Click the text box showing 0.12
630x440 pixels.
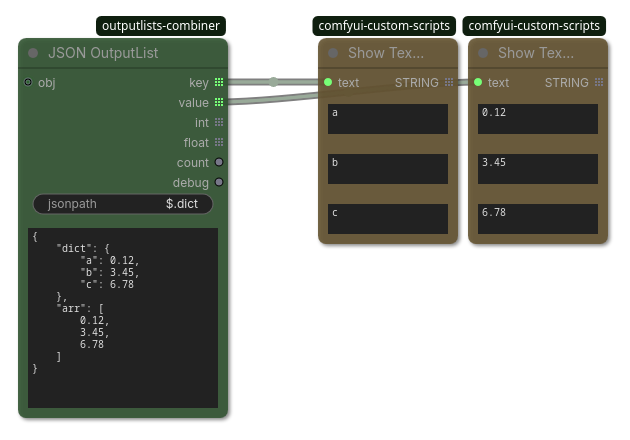coord(538,119)
